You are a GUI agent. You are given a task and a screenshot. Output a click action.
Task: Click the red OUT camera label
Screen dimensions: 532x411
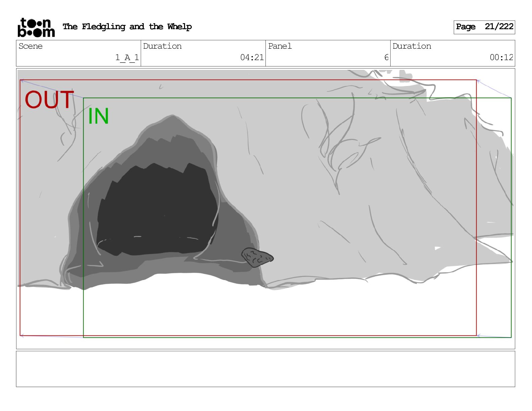[x=49, y=99]
